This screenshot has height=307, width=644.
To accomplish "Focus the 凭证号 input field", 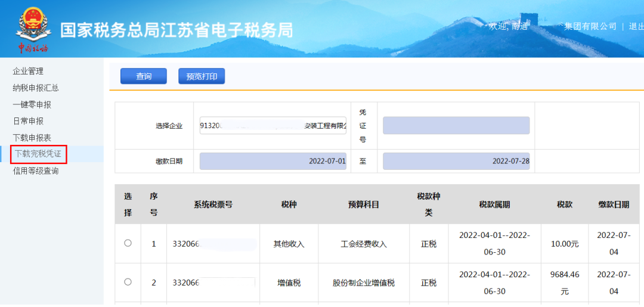I will pos(456,126).
